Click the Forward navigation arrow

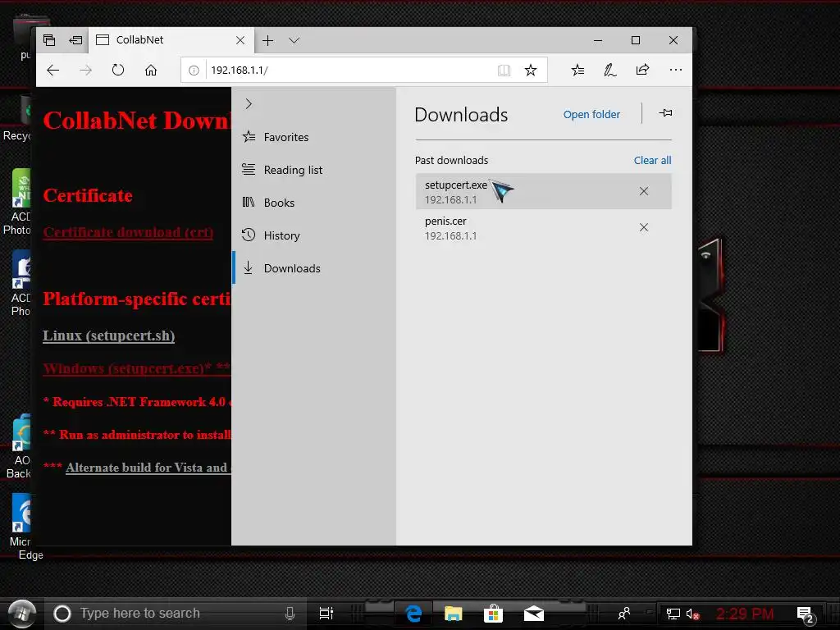point(85,71)
